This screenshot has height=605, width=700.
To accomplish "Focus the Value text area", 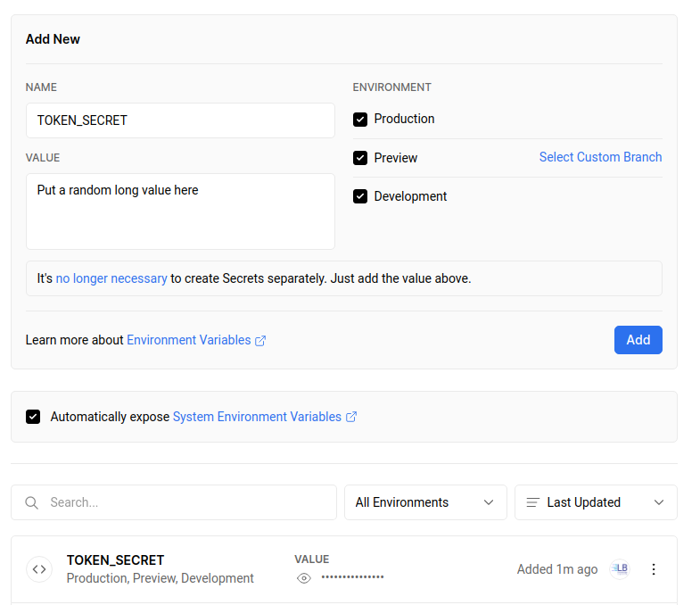I will point(180,212).
